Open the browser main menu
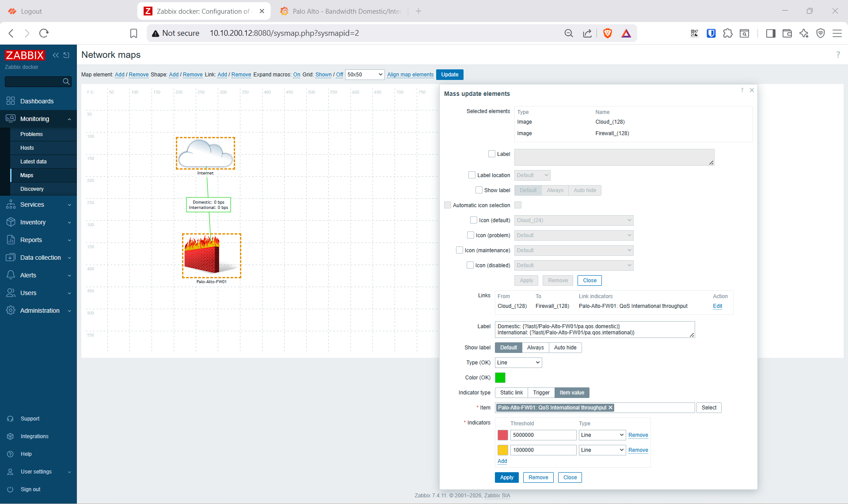Screen dimensions: 848x504 tap(837, 33)
